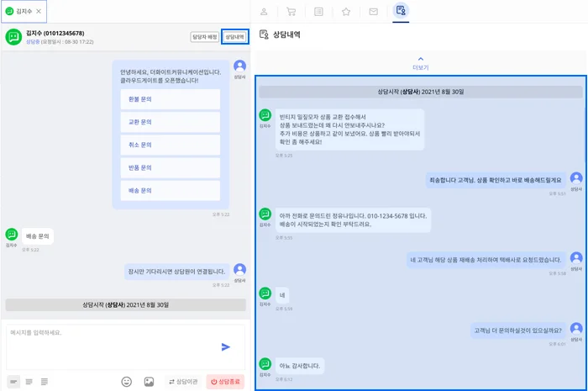588x391 pixels.
Task: Choose the 반품 문의 option
Action: pyautogui.click(x=170, y=167)
